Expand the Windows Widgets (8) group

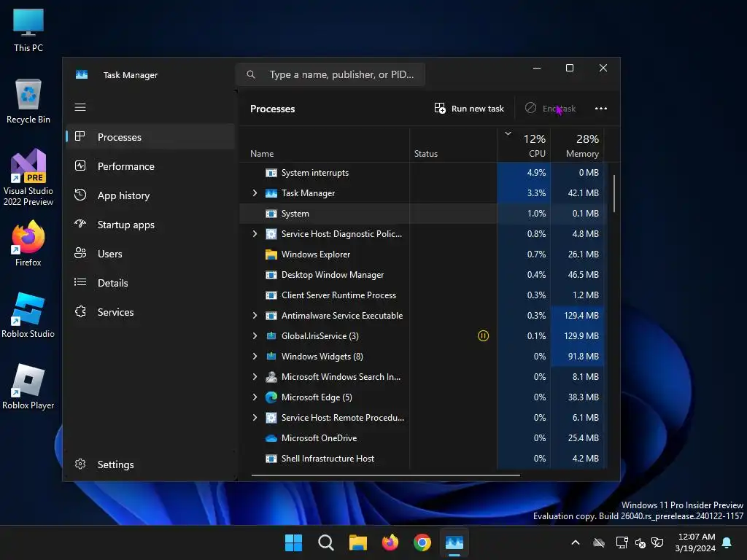pos(255,356)
